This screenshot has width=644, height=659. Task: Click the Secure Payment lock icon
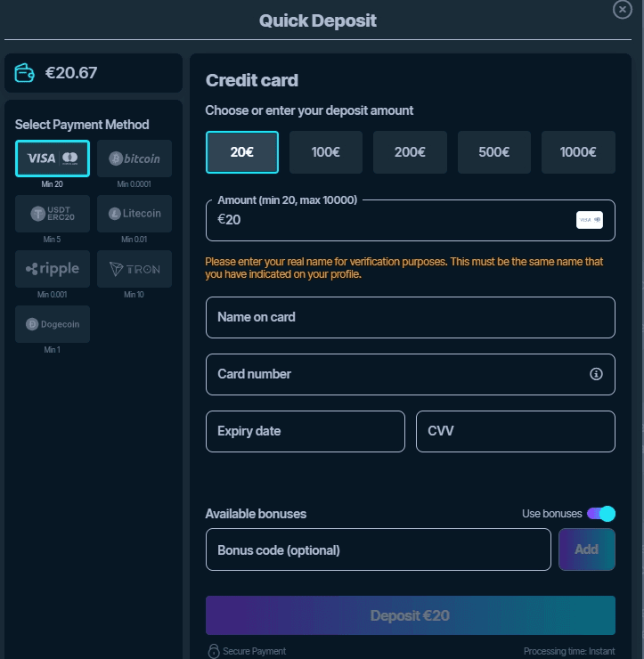214,651
